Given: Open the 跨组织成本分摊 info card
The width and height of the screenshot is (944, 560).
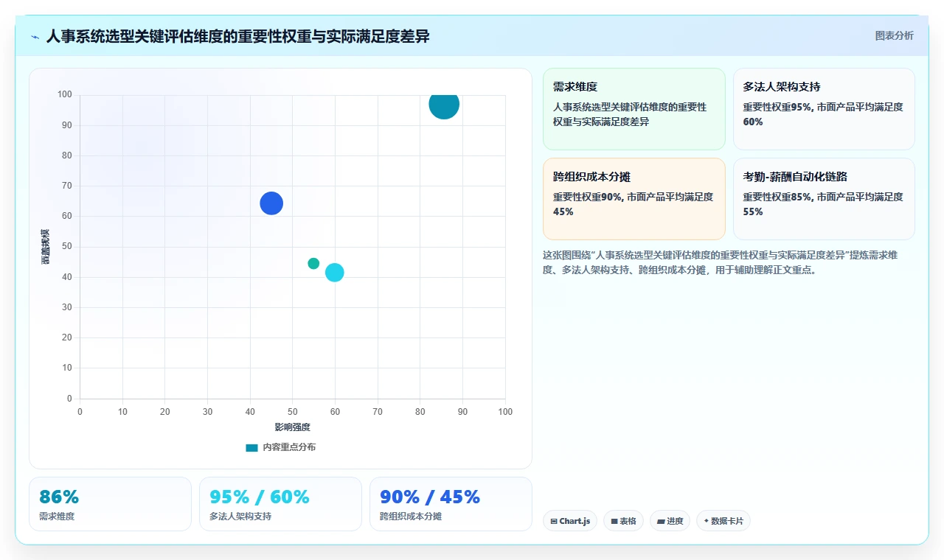Looking at the screenshot, I should tap(634, 199).
